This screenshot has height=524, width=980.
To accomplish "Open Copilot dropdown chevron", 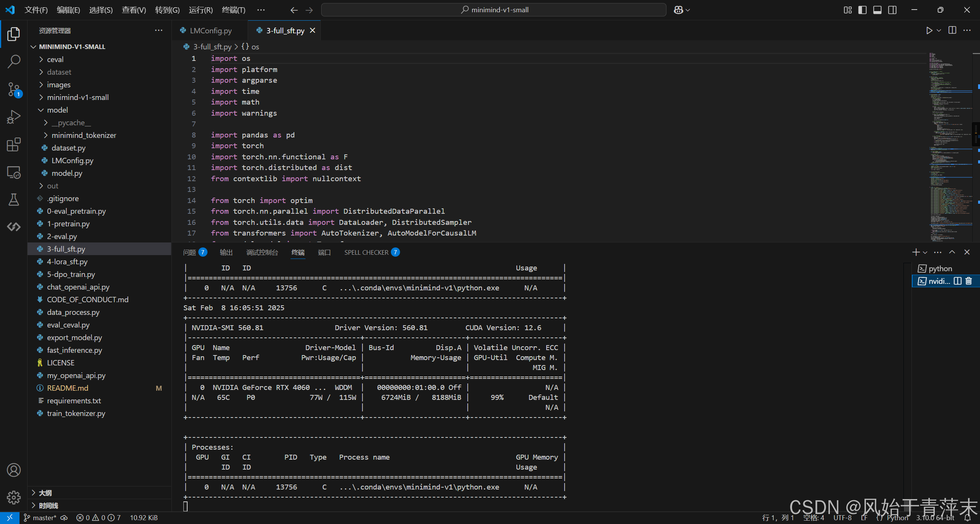I will click(x=688, y=10).
